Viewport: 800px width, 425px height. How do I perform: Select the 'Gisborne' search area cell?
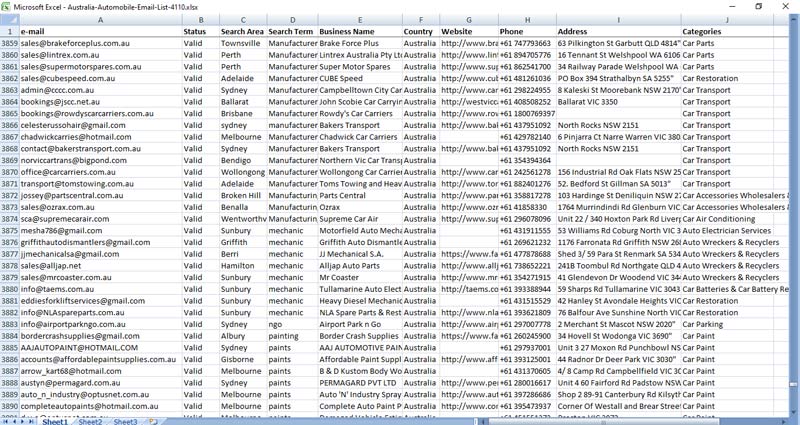243,360
